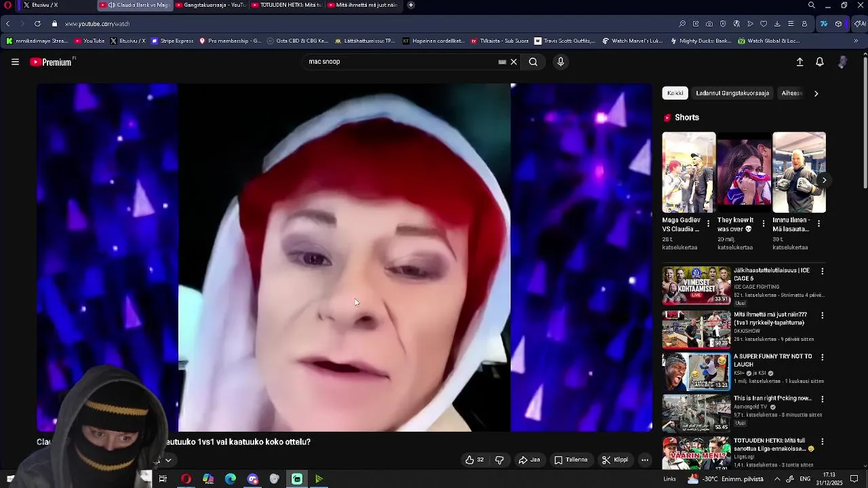Viewport: 868px width, 488px height.
Task: Open the YouTube account avatar menu
Action: (842, 62)
